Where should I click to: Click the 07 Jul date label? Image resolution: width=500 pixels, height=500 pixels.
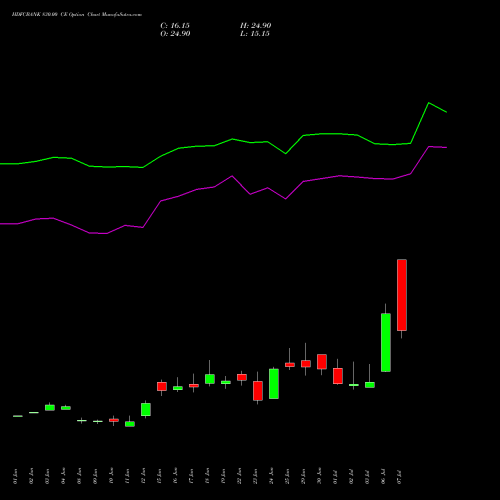pyautogui.click(x=399, y=477)
